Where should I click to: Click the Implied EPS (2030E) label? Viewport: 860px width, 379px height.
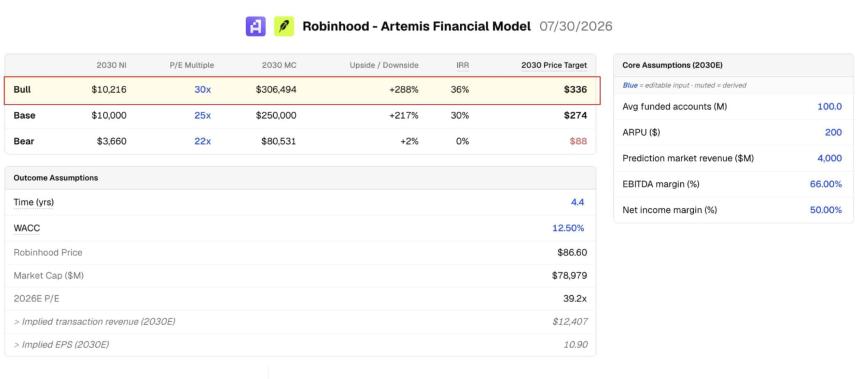point(61,344)
